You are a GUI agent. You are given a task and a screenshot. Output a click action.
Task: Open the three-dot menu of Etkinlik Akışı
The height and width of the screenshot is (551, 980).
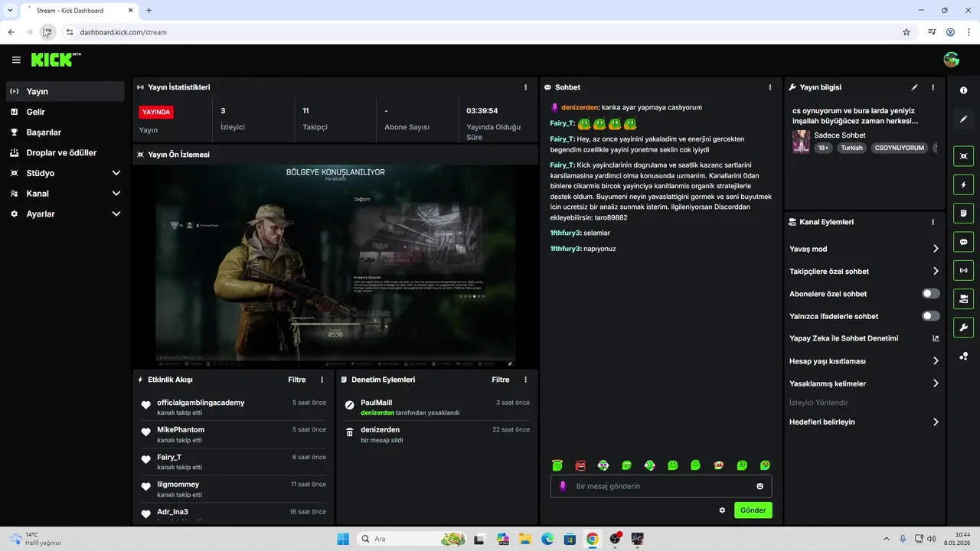pos(322,380)
